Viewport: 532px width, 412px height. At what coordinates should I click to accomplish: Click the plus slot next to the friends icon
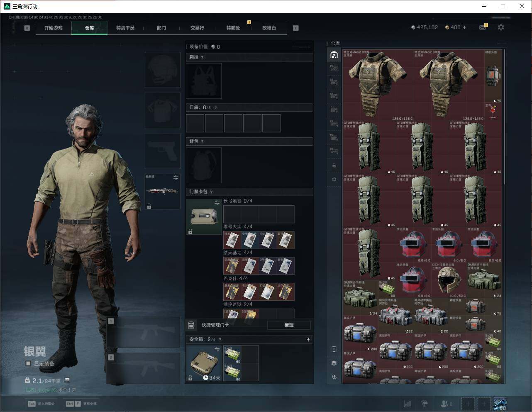[x=468, y=404]
